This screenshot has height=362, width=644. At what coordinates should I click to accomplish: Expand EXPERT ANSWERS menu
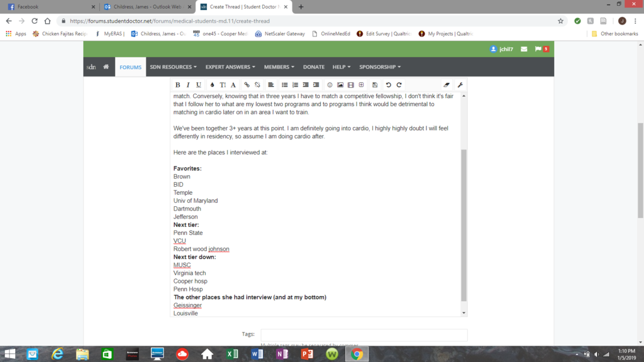coord(230,67)
